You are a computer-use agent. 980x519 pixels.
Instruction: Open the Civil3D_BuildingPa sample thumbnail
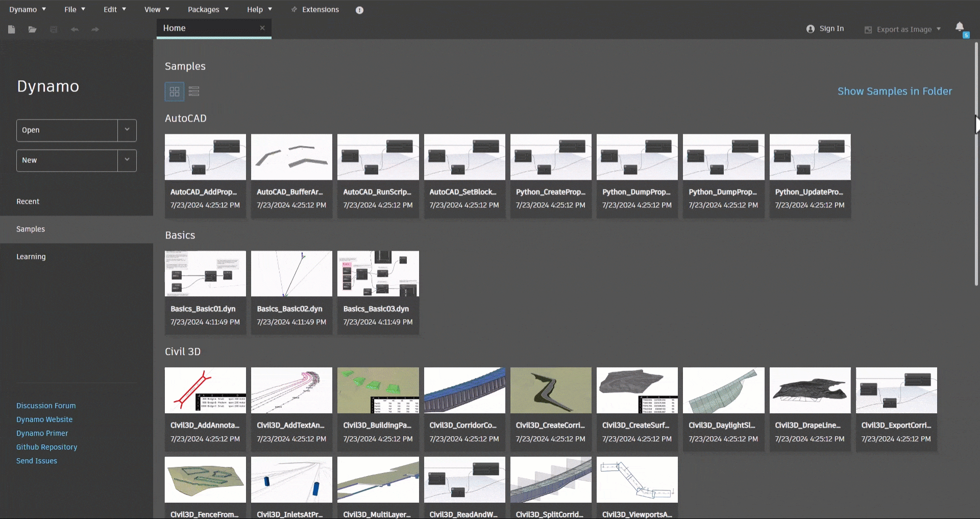click(x=378, y=390)
